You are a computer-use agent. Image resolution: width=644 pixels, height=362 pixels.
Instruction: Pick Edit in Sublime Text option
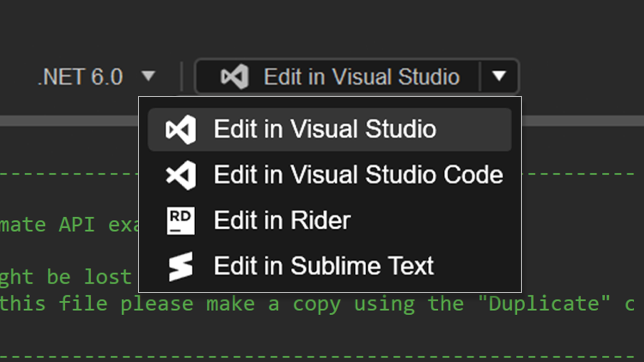330,266
